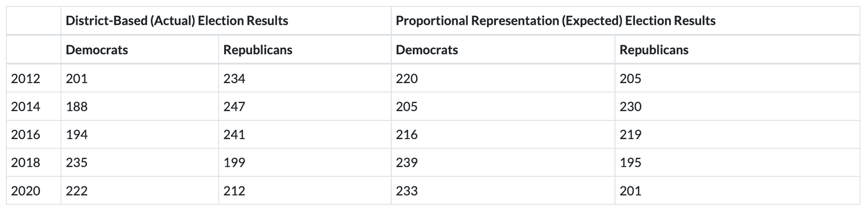Image resolution: width=868 pixels, height=212 pixels.
Task: Select the cell with value 241
Action: click(x=234, y=135)
